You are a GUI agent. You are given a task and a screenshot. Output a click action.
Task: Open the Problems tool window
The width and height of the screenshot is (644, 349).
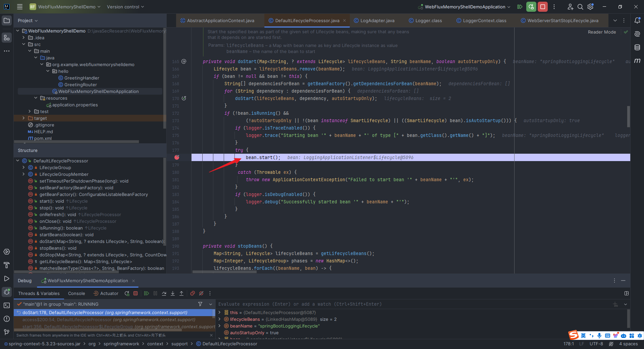(x=7, y=319)
